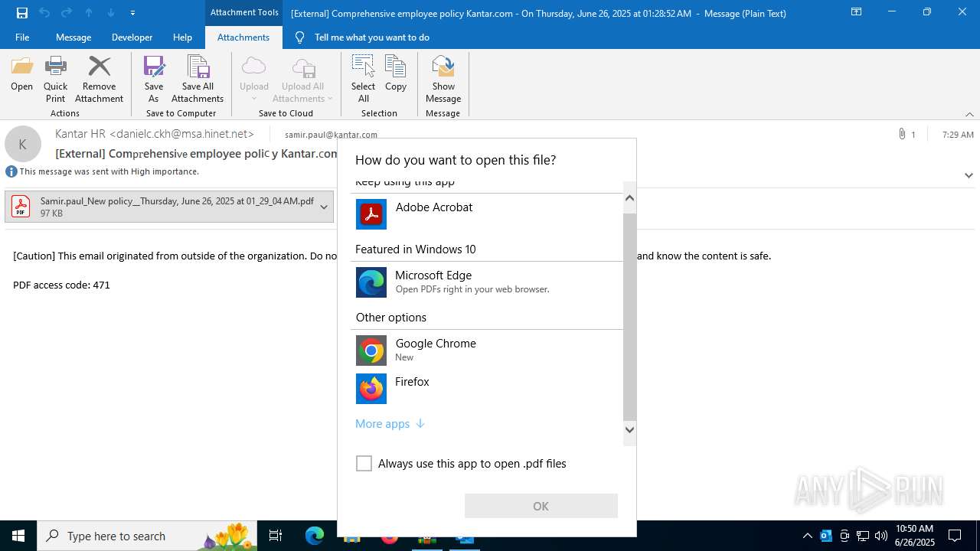Screen dimensions: 980x551
Task: Click the sender name Kantar HR
Action: (155, 133)
